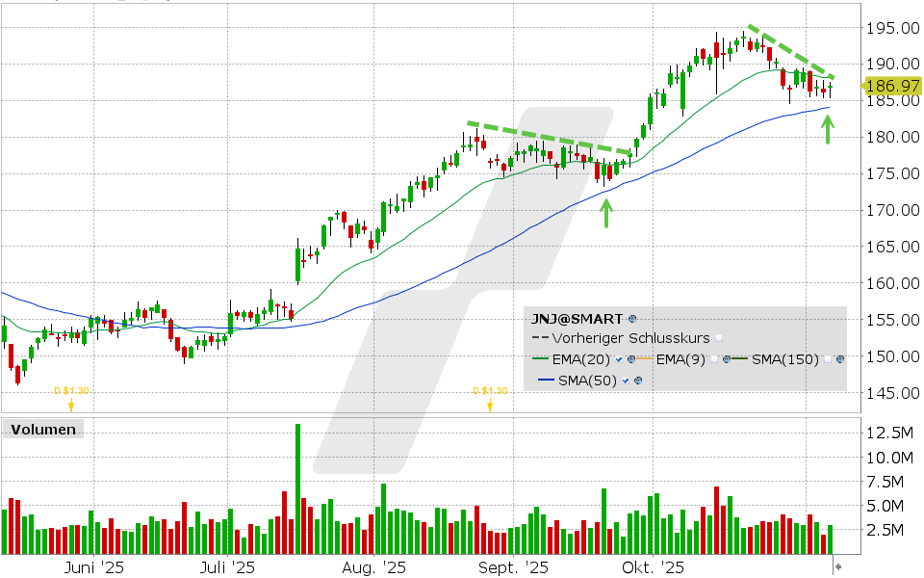Click the left scroll arrow below the volume pane

tap(838, 566)
